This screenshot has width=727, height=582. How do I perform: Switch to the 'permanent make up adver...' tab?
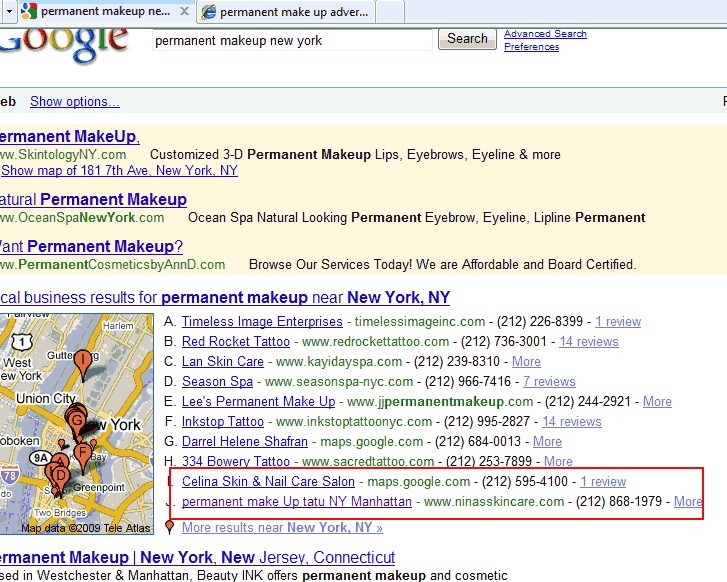click(x=286, y=12)
